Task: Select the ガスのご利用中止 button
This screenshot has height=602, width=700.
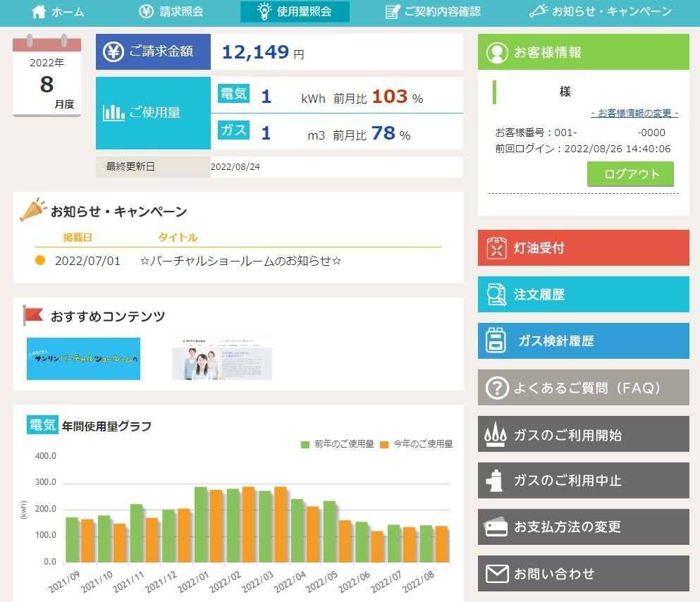Action: click(583, 481)
